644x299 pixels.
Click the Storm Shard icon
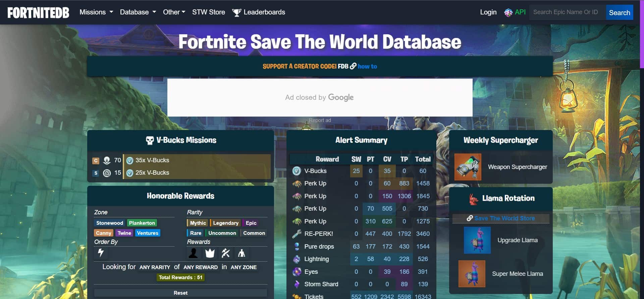[x=297, y=284]
